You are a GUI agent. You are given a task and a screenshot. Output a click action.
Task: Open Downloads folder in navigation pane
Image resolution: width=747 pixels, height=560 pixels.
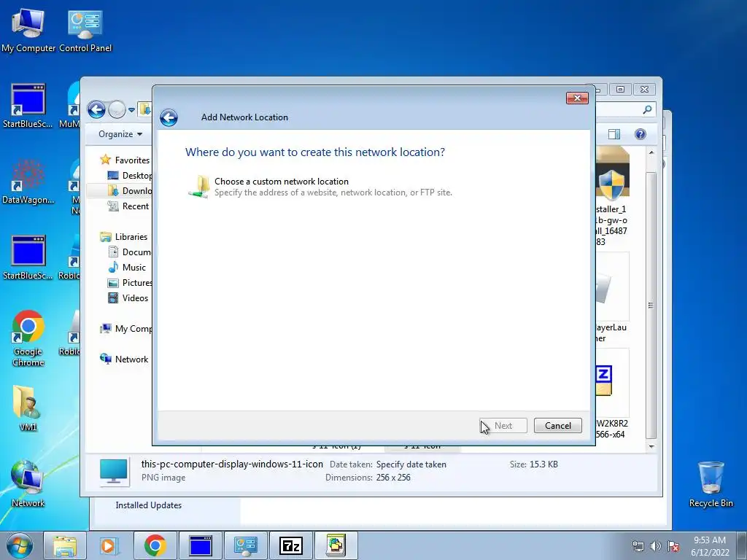[130, 190]
